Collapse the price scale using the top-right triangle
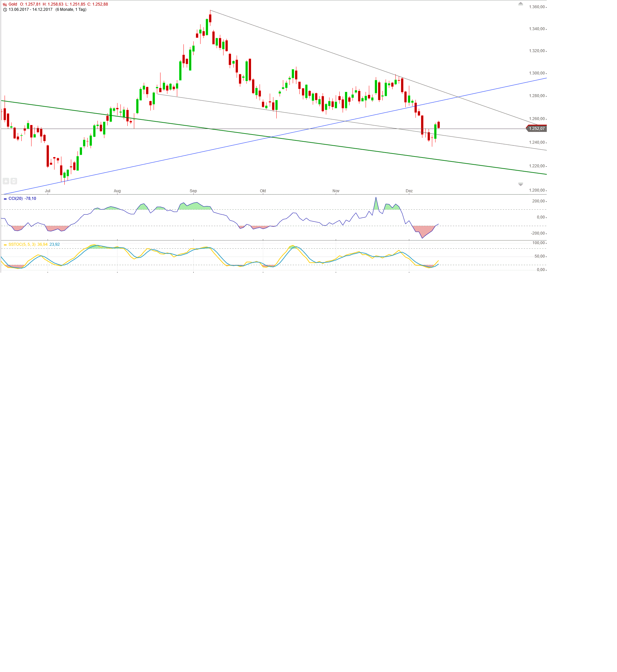Viewport: 617px width, 672px height. pyautogui.click(x=521, y=4)
